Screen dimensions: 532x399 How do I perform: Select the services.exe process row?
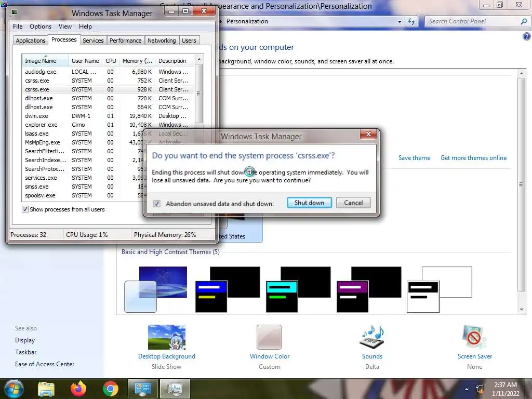[x=83, y=178]
